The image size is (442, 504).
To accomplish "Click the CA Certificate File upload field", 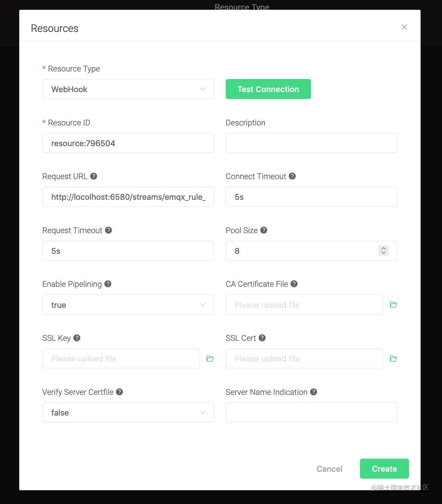I will pyautogui.click(x=304, y=305).
